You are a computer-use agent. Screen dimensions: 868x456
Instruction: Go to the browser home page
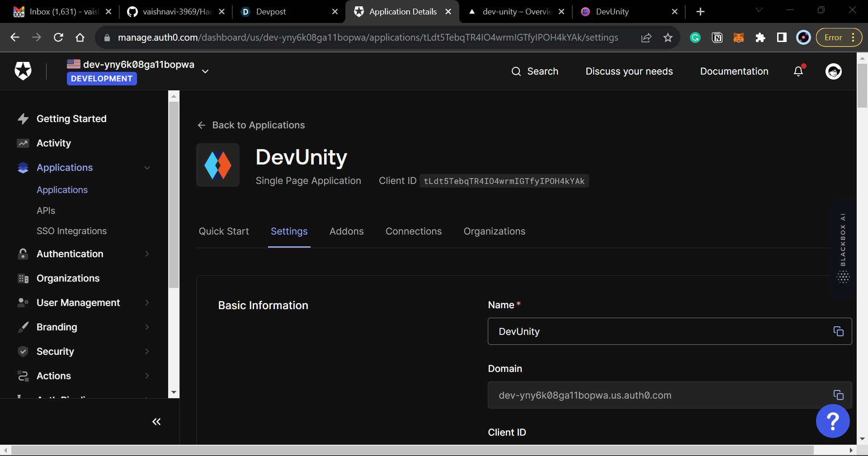pos(80,38)
